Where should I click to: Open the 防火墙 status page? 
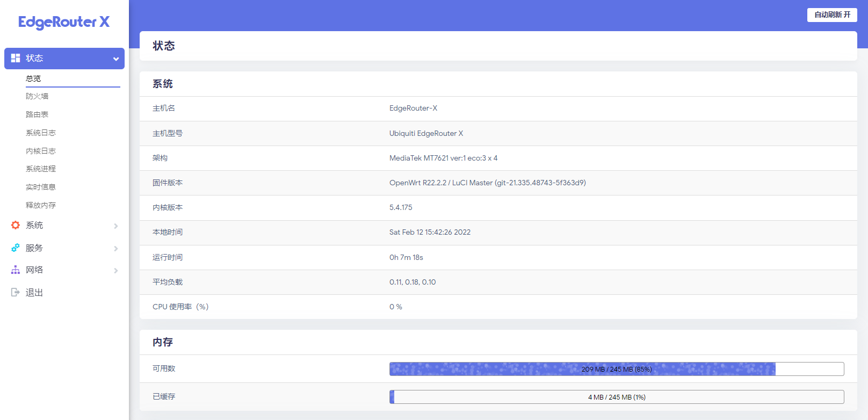[37, 96]
